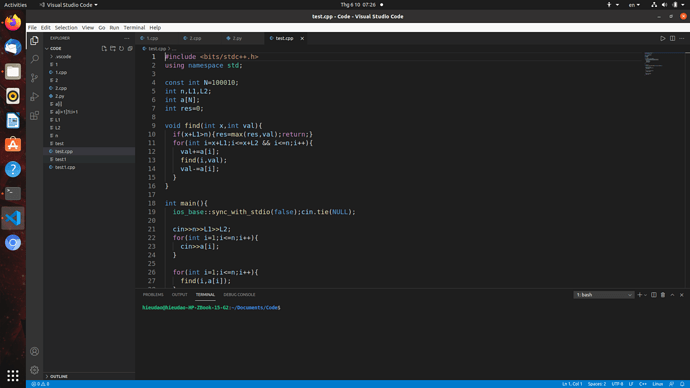Open the Extensions view
This screenshot has height=388, width=690.
pos(34,116)
